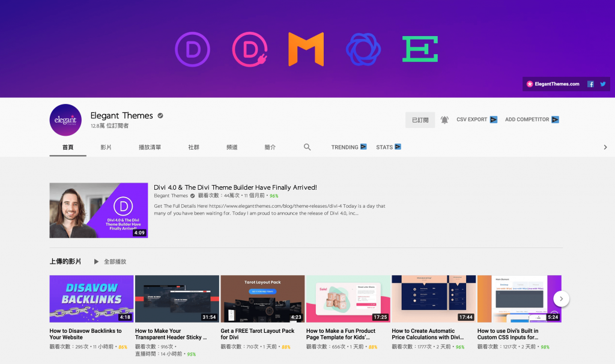Image resolution: width=615 pixels, height=364 pixels.
Task: Open Automatic Price Calculations video thumbnail
Action: [434, 299]
